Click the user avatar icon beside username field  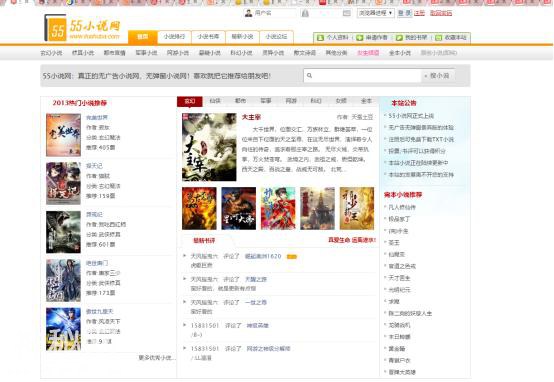point(249,13)
